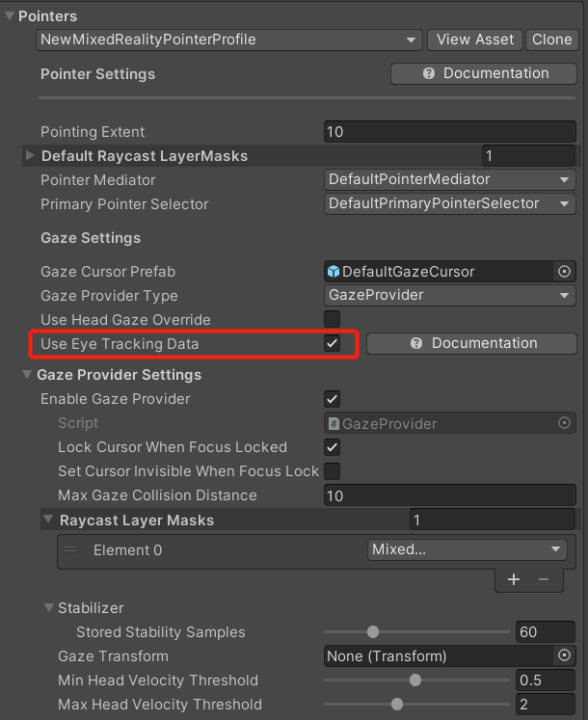The width and height of the screenshot is (588, 720).
Task: Click the Clone button
Action: 551,40
